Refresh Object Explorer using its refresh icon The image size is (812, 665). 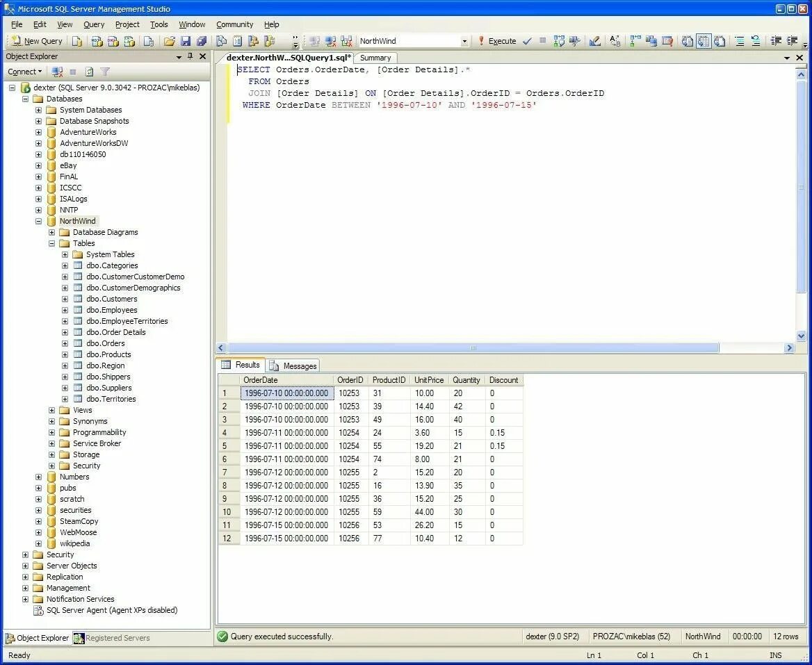[89, 72]
